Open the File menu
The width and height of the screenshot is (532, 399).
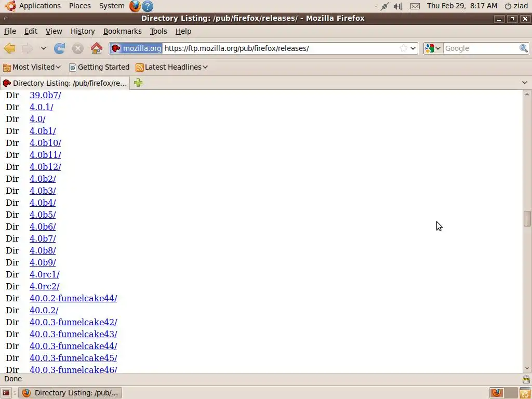pos(10,31)
